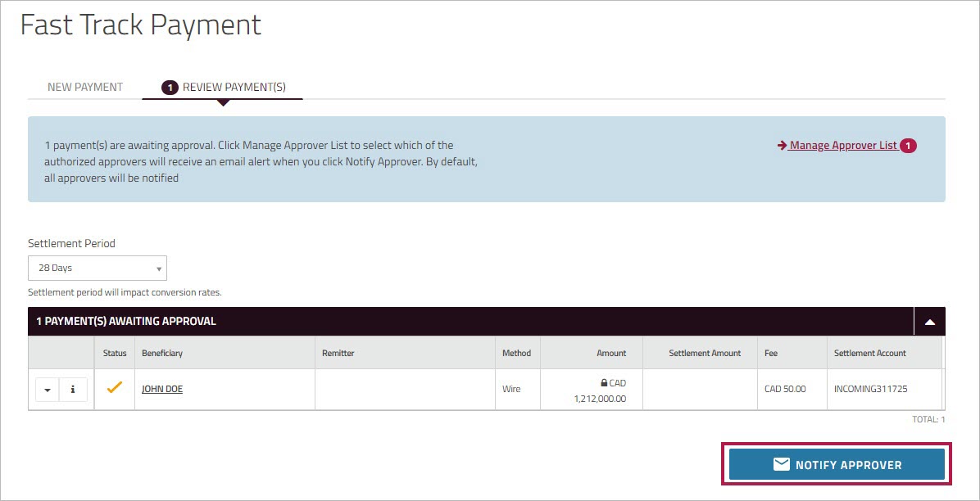This screenshot has width=980, height=501.
Task: Click the lock icon beside CAD amount
Action: point(604,383)
